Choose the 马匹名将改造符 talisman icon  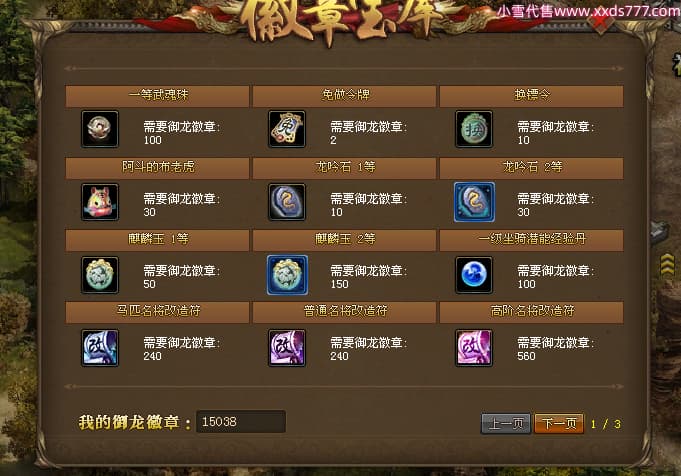(100, 347)
